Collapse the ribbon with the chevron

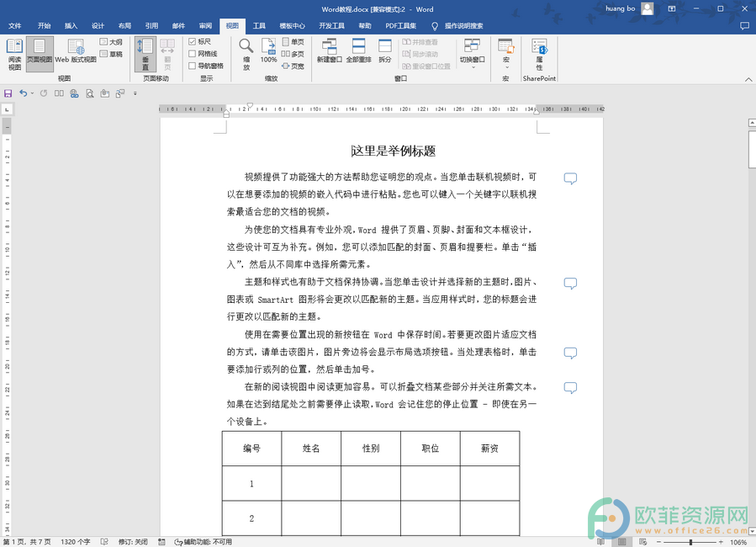748,79
